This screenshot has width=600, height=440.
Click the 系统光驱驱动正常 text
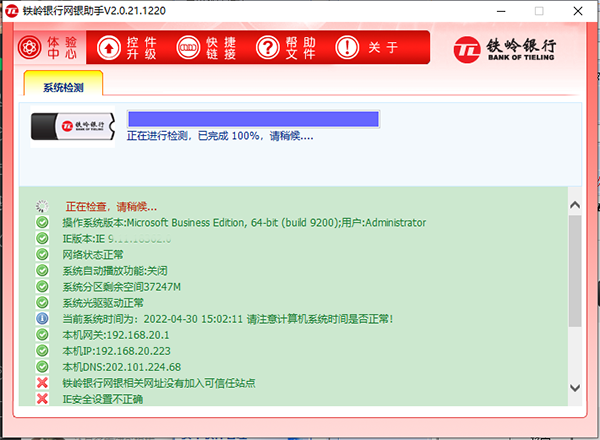coord(103,303)
